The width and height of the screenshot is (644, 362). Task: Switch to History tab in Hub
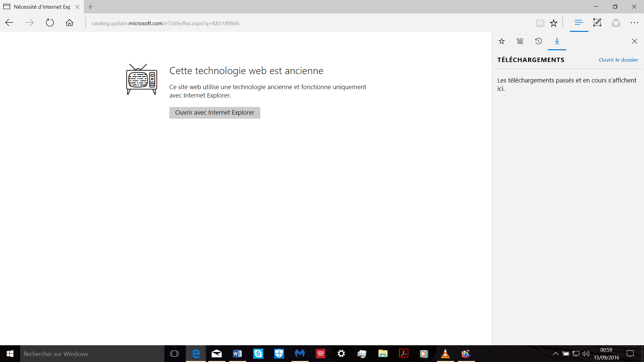click(x=539, y=41)
